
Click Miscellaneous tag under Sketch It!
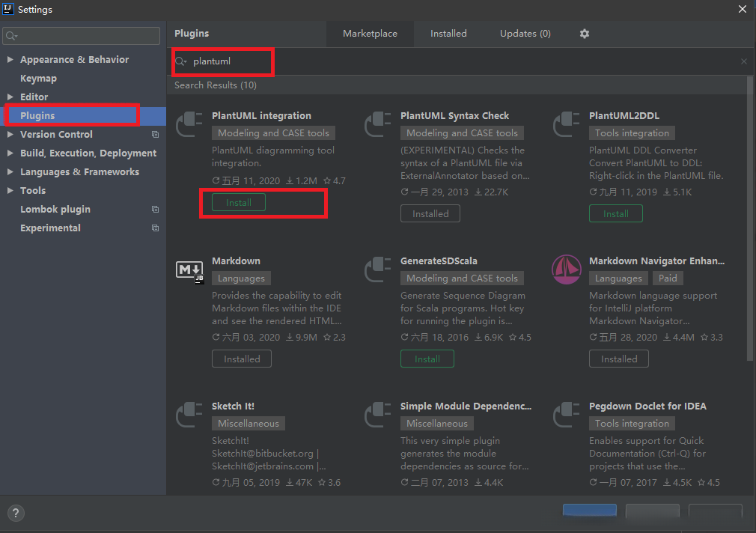(249, 424)
